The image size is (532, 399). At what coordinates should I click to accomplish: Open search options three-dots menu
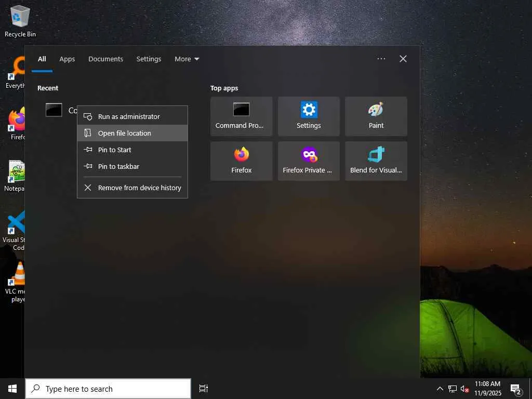click(381, 59)
